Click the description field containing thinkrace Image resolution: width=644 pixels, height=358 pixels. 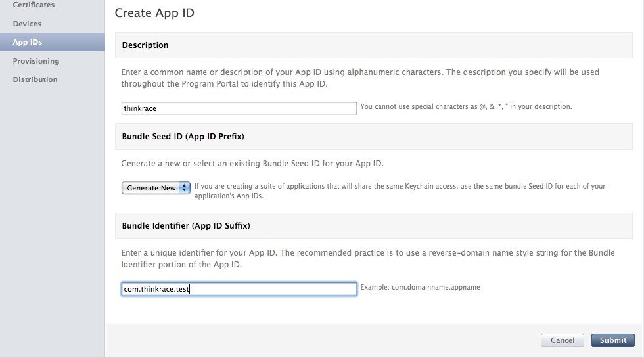pyautogui.click(x=239, y=108)
